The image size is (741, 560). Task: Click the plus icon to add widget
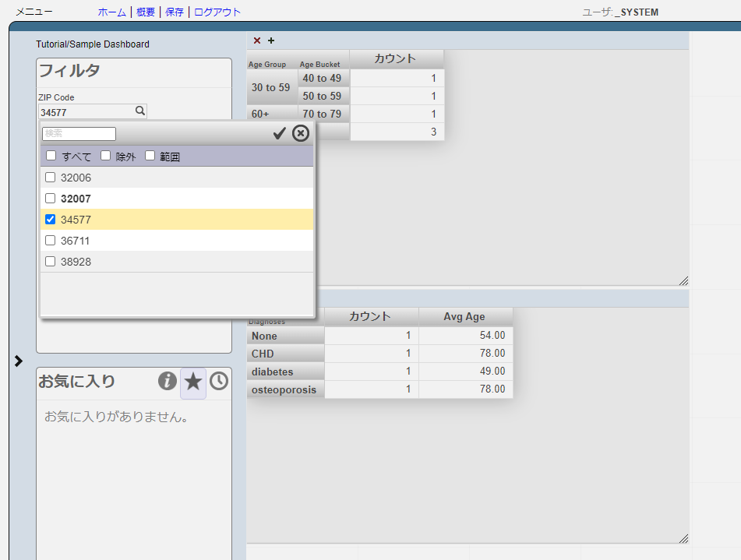coord(271,41)
